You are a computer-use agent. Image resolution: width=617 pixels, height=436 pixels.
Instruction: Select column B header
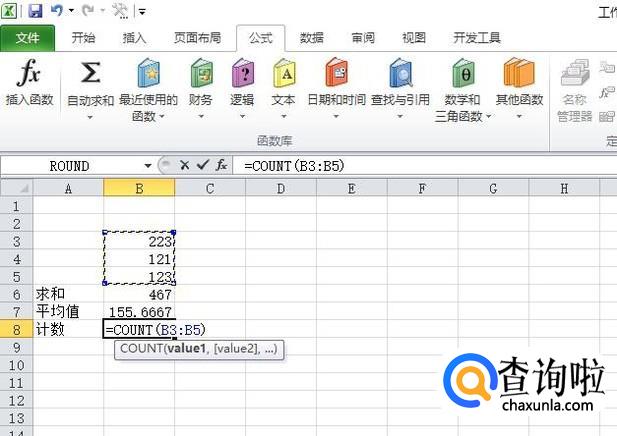139,188
